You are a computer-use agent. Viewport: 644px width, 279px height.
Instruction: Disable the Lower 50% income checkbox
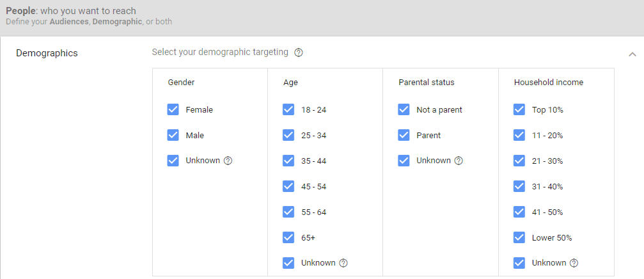pyautogui.click(x=519, y=237)
